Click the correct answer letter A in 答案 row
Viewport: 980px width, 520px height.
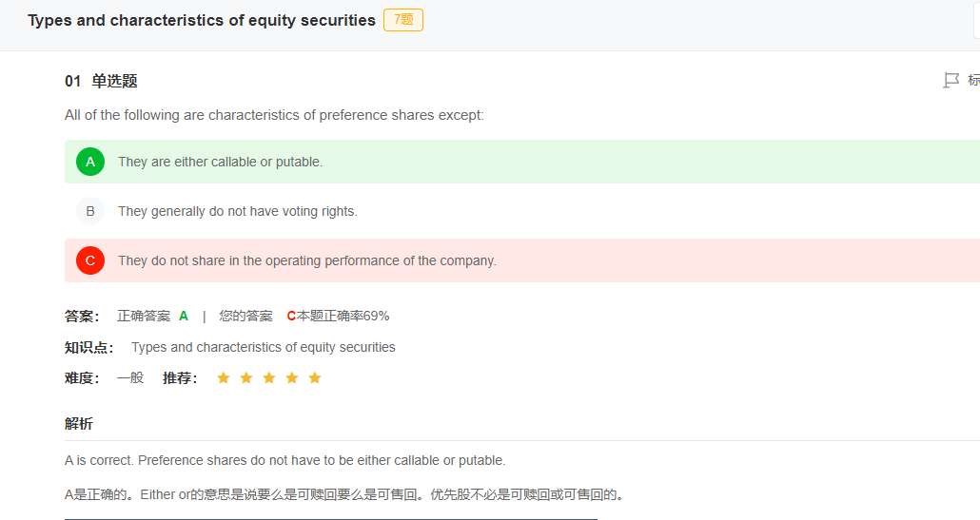(x=183, y=316)
